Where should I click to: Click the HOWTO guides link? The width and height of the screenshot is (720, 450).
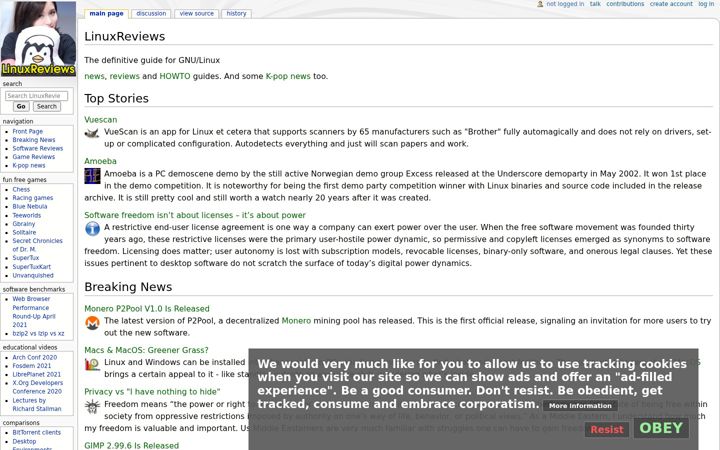[x=174, y=76]
